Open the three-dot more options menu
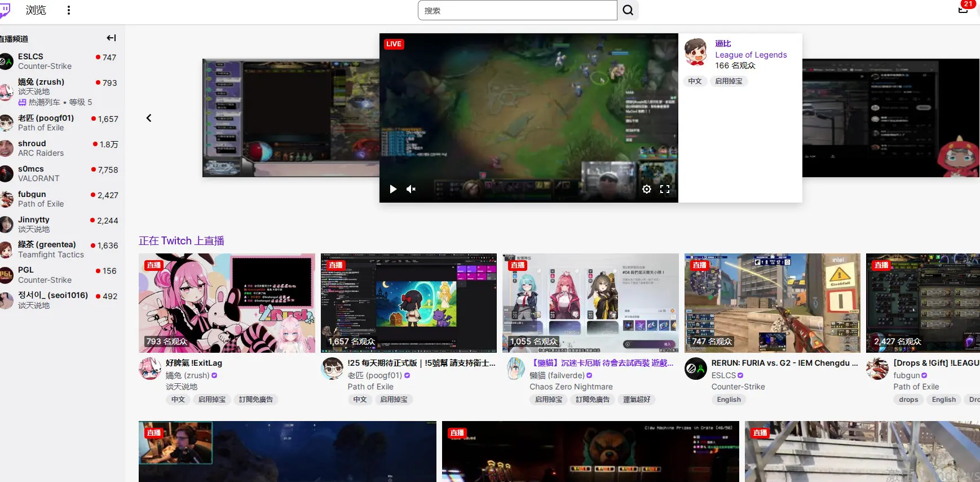 [69, 10]
